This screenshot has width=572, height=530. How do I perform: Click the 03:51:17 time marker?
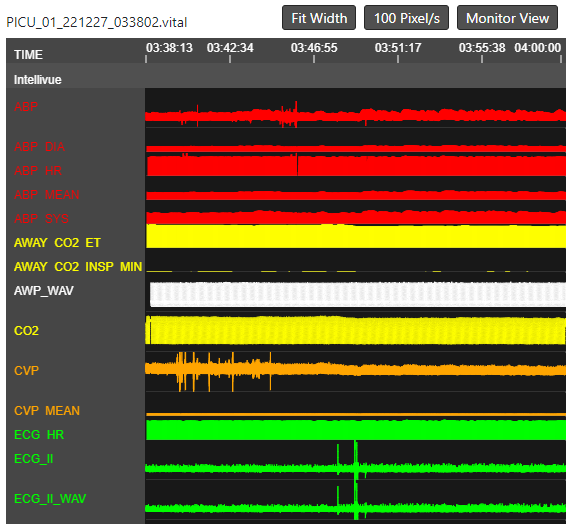pos(398,48)
